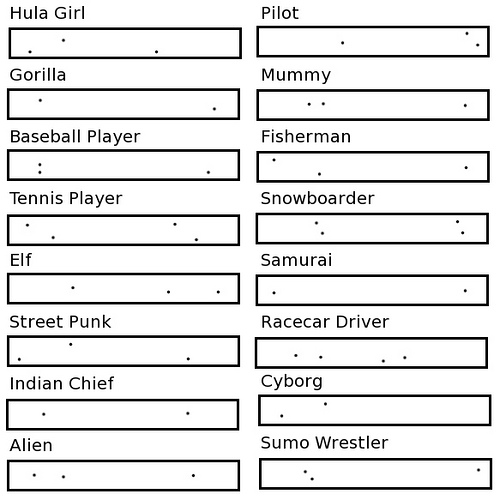Select the Sumo Wrestler box

[x=376, y=474]
